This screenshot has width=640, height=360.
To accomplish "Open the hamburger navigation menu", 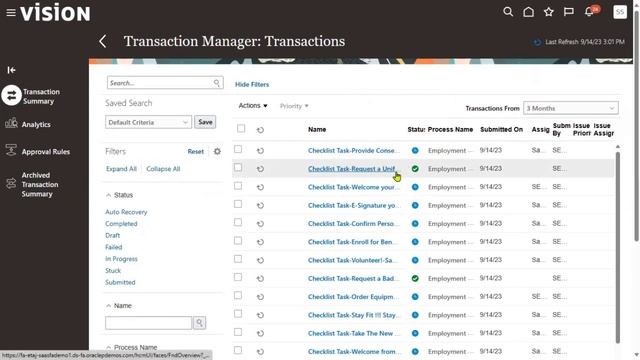I will pos(11,13).
